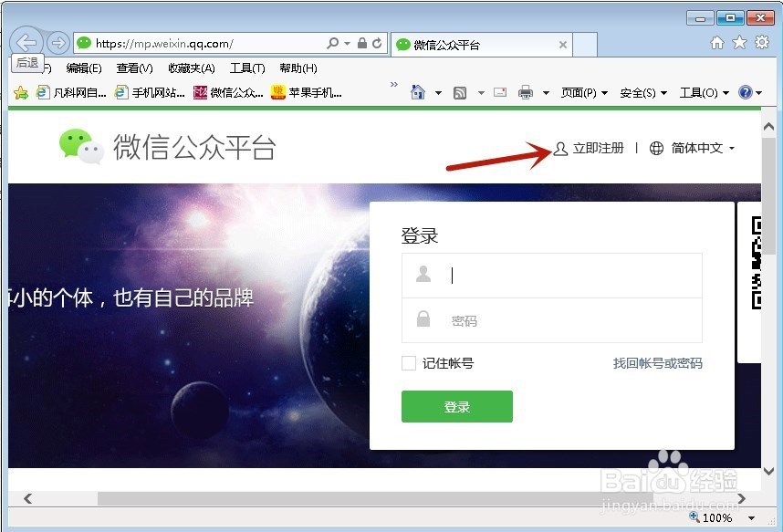The height and width of the screenshot is (532, 783).
Task: Go back with the browser back arrow
Action: [26, 43]
